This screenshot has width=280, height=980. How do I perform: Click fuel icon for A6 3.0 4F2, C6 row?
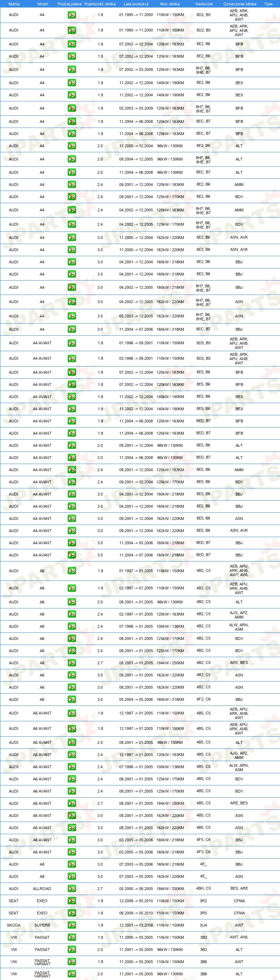click(72, 699)
